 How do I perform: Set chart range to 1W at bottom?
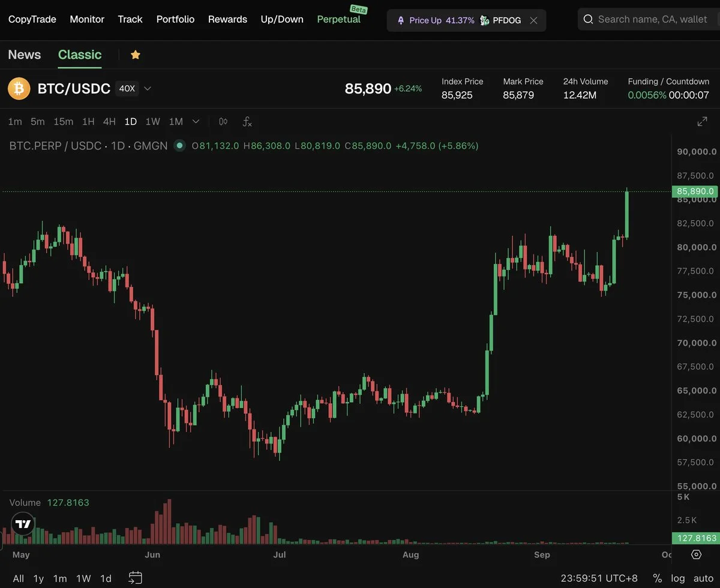coord(83,578)
